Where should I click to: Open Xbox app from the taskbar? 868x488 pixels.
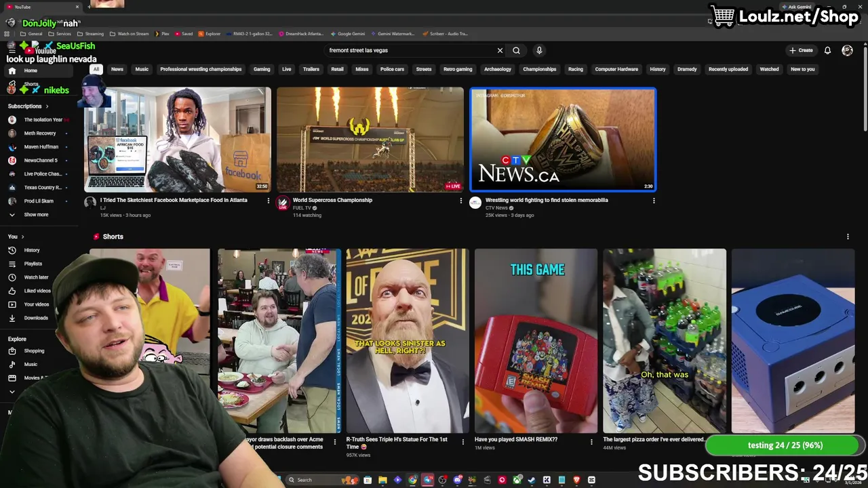click(517, 480)
